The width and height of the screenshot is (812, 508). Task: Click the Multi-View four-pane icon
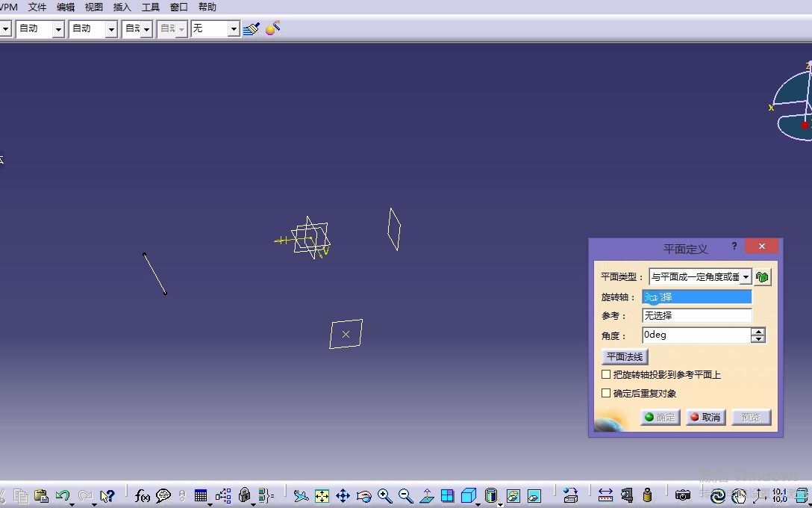tap(448, 496)
